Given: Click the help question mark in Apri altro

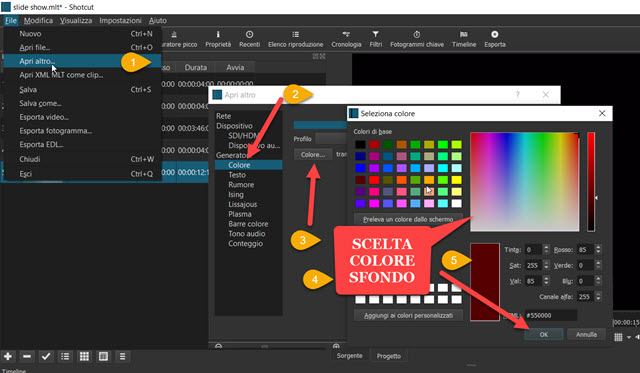Looking at the screenshot, I should (518, 95).
